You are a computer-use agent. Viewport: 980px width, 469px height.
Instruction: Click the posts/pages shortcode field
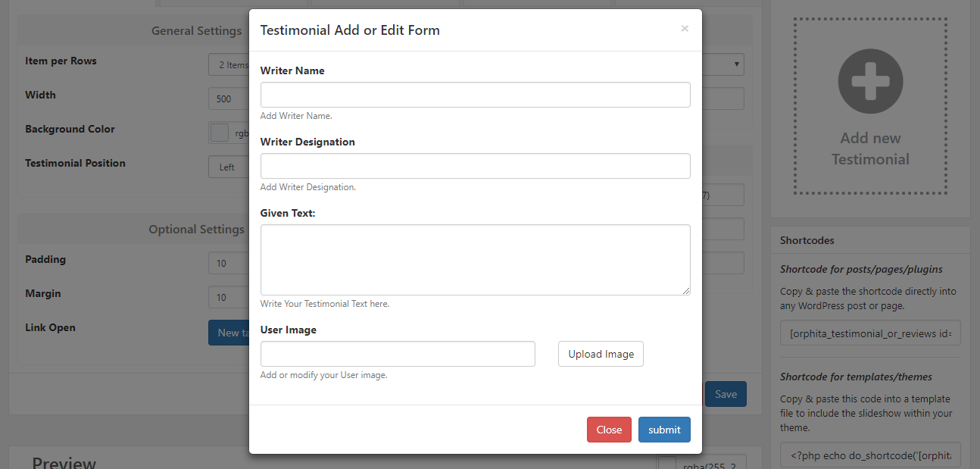pyautogui.click(x=870, y=333)
